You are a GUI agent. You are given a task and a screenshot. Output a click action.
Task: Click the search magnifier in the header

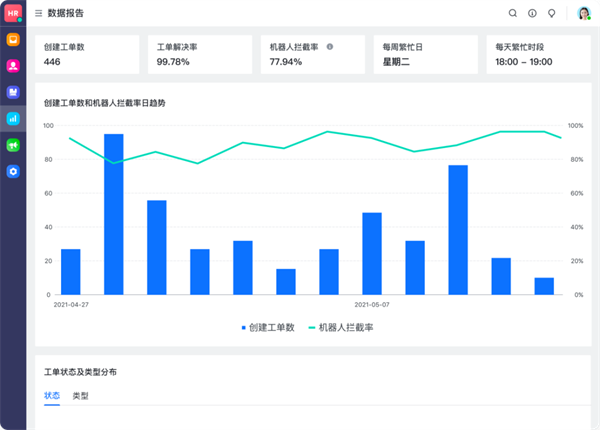[513, 14]
